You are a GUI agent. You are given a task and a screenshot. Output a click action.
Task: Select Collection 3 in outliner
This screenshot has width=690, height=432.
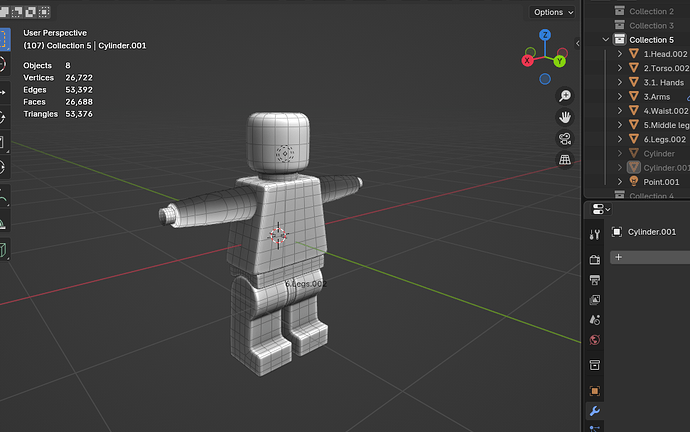(x=651, y=26)
